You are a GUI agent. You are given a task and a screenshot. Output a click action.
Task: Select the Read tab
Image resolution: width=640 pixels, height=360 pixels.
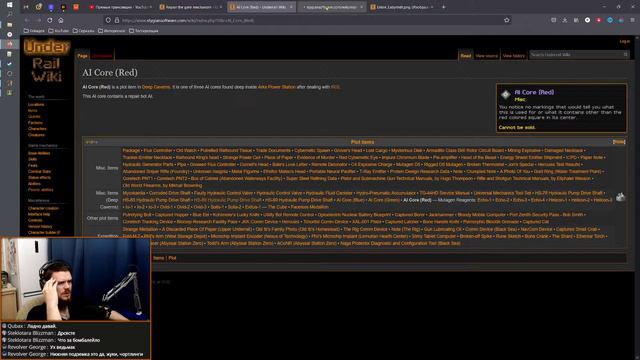pyautogui.click(x=466, y=56)
